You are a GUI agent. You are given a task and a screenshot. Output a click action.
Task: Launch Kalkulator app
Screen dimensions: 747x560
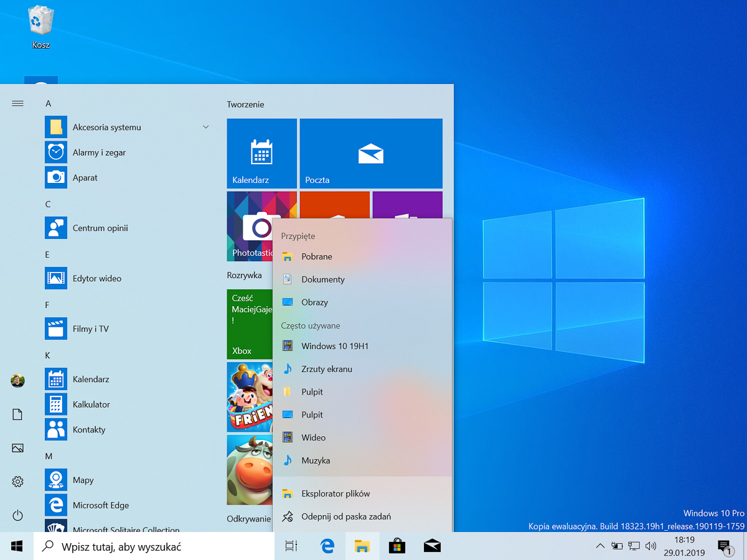tap(128, 404)
